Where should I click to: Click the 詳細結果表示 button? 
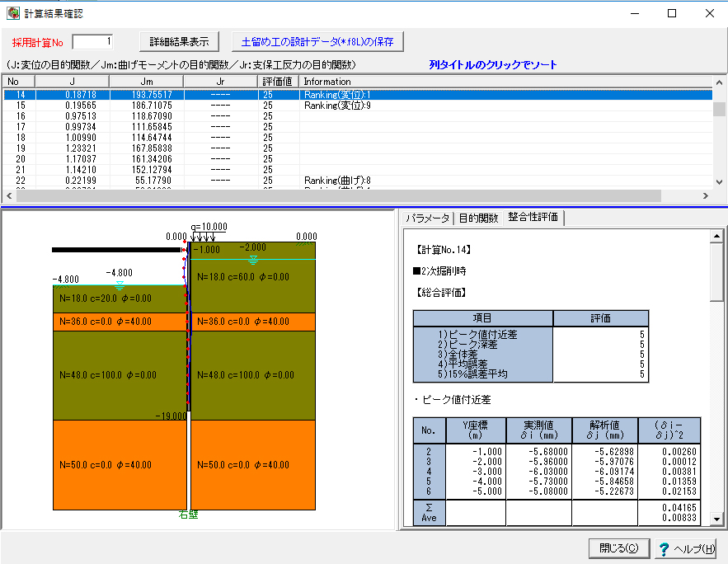click(179, 41)
